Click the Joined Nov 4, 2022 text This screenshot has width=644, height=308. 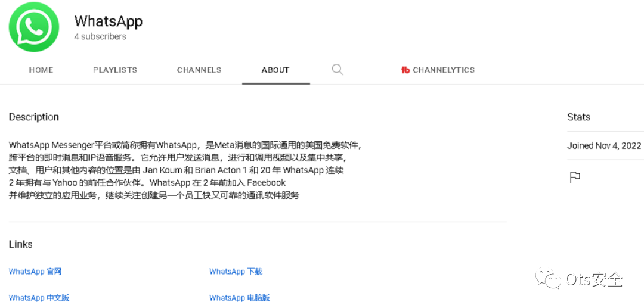point(604,145)
